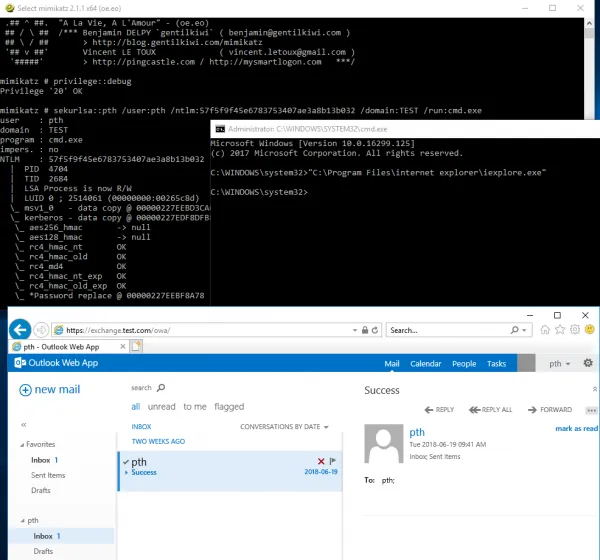Open Sent Items under Favorites

pyautogui.click(x=48, y=475)
